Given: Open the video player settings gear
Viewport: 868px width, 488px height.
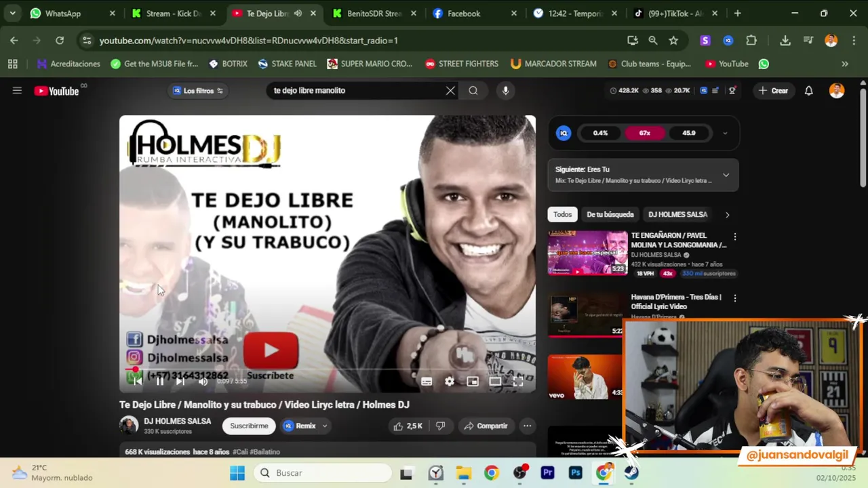Looking at the screenshot, I should (x=449, y=382).
